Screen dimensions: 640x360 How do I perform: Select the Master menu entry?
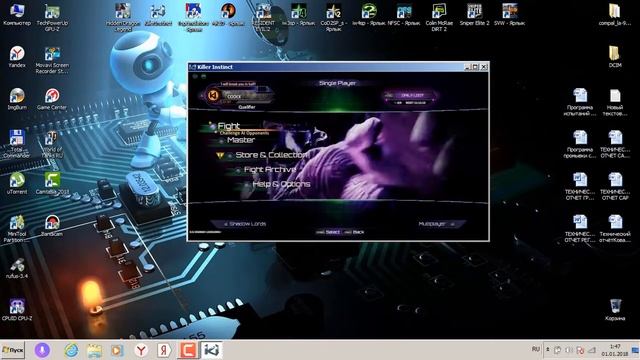pos(241,140)
